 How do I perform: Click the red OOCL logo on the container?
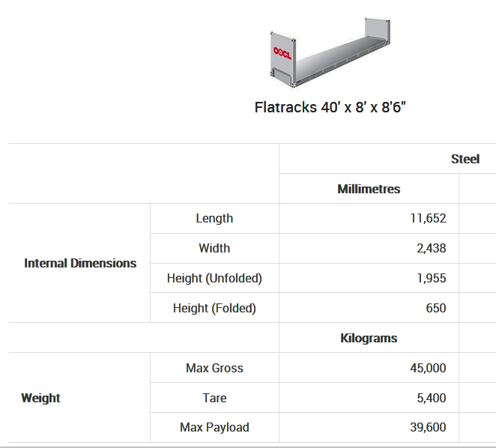[283, 53]
